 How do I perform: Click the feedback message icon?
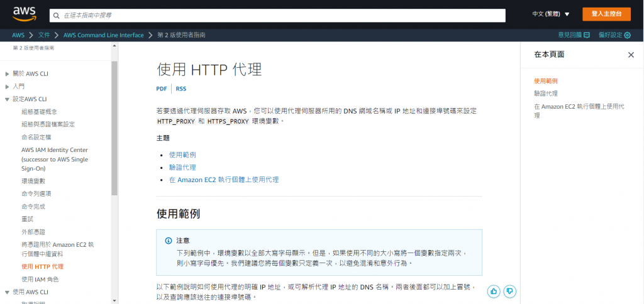click(x=587, y=35)
